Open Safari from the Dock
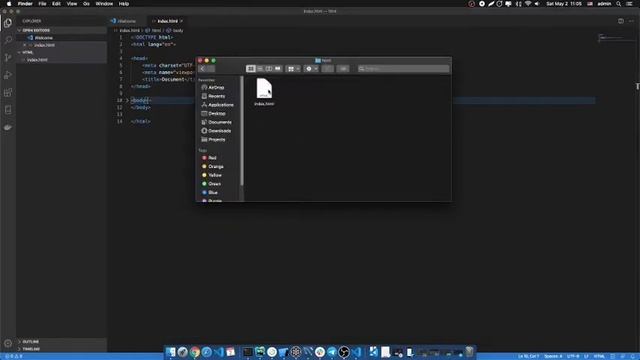This screenshot has width=640, height=360. [207, 351]
